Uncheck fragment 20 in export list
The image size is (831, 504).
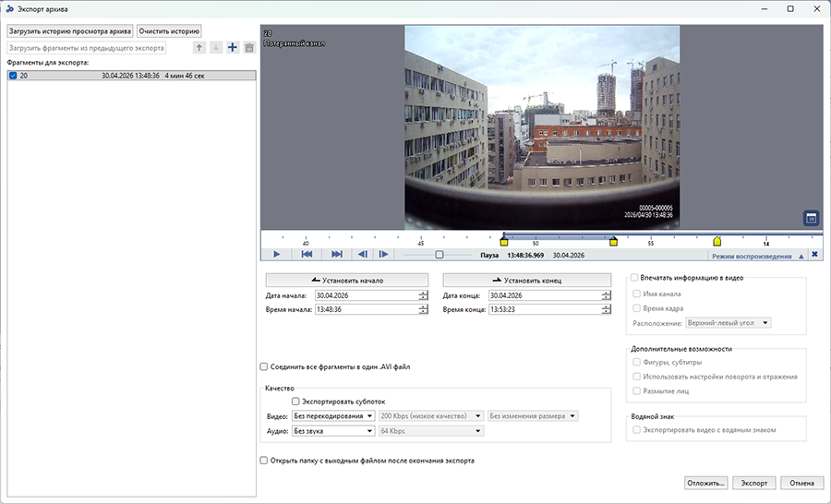click(x=13, y=76)
